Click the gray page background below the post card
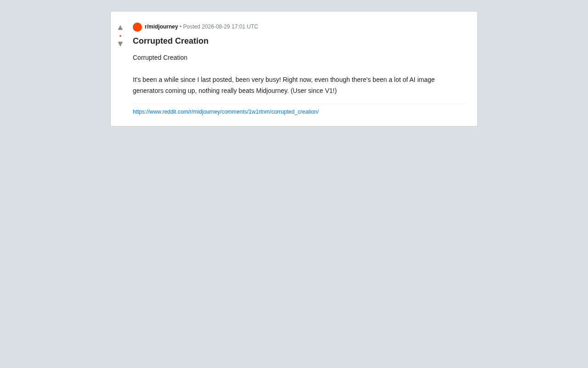Screen dimensions: 588x368 click(x=294, y=248)
